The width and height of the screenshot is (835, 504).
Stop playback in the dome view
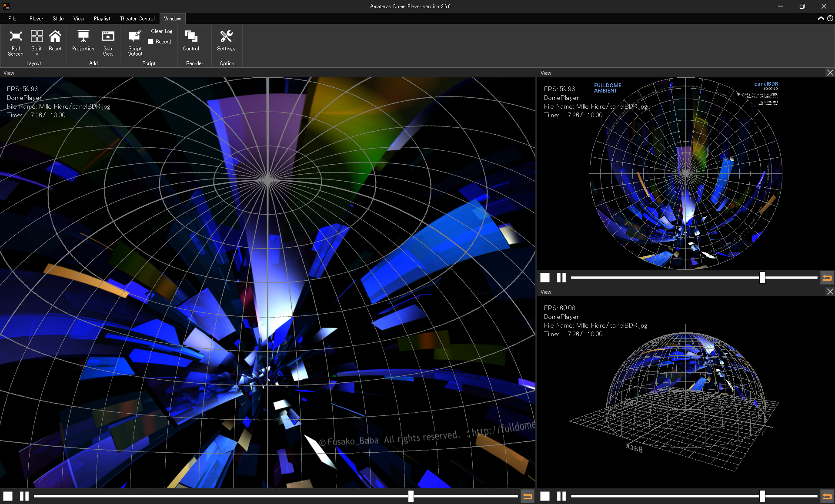pyautogui.click(x=545, y=496)
